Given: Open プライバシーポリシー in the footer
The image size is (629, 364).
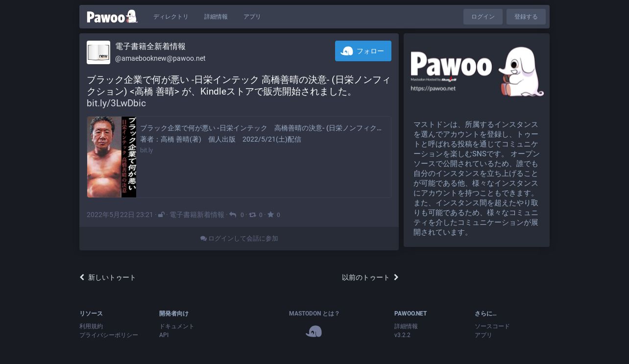Looking at the screenshot, I should tap(109, 335).
